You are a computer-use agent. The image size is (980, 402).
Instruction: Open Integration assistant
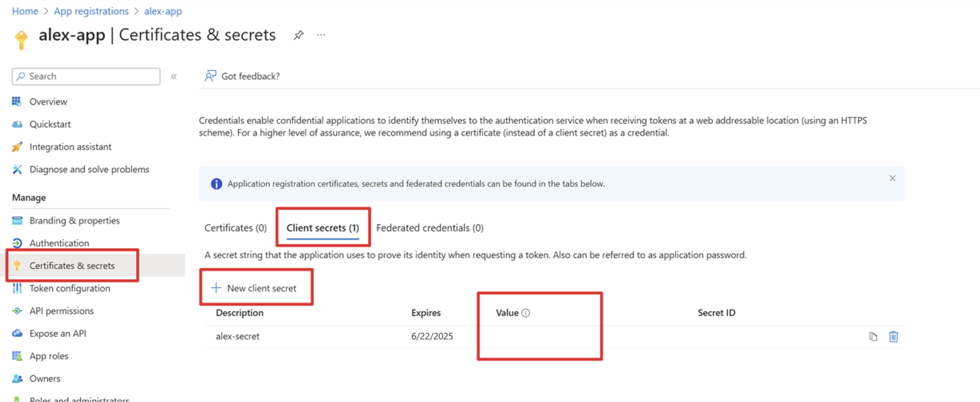(x=70, y=147)
